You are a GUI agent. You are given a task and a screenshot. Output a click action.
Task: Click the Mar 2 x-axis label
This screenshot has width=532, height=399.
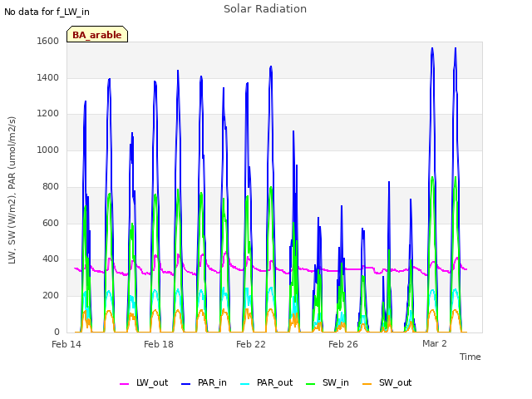click(435, 343)
